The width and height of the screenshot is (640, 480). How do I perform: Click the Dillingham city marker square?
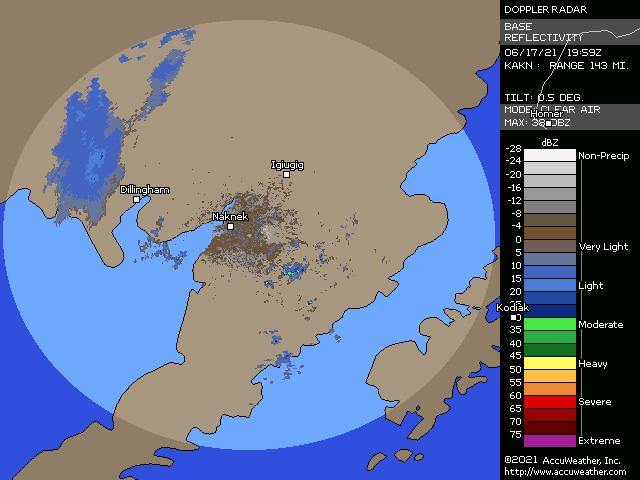136,199
